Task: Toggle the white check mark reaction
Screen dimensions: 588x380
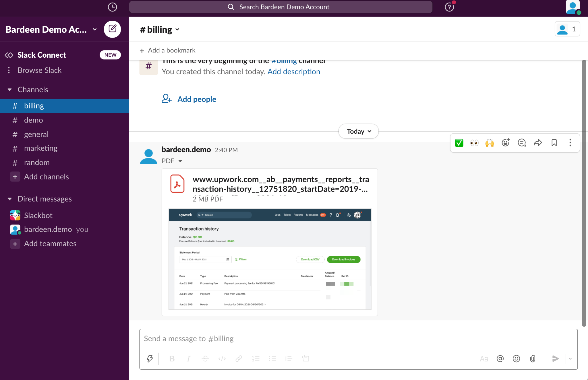Action: pos(459,143)
